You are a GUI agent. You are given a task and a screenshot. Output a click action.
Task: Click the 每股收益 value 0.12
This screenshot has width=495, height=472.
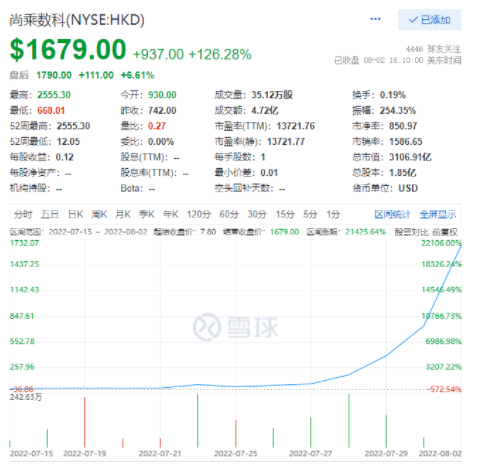[x=65, y=157]
